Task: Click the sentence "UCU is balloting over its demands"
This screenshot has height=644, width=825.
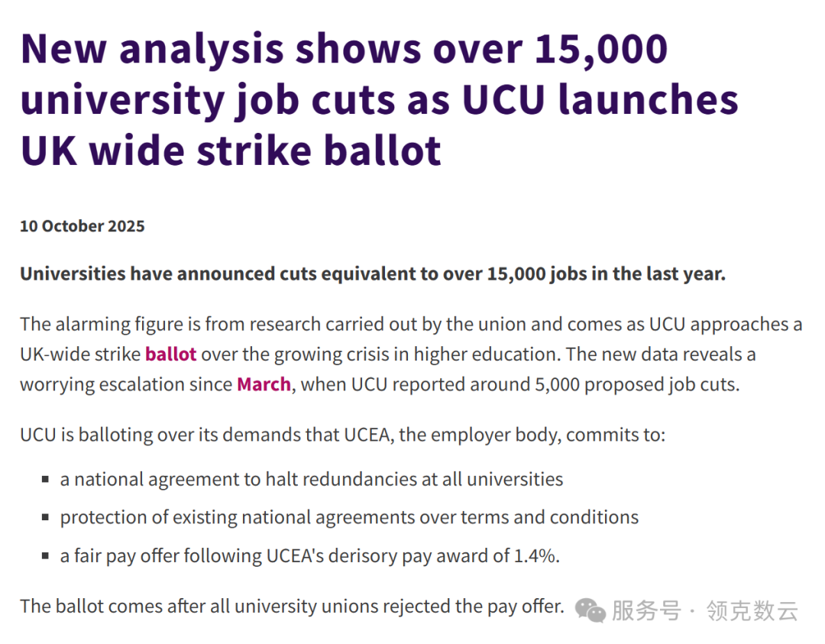Action: [x=342, y=435]
